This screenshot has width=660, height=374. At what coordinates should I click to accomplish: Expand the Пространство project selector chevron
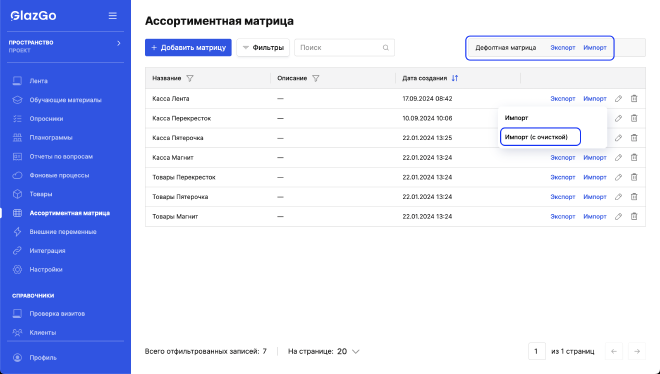[x=119, y=43]
